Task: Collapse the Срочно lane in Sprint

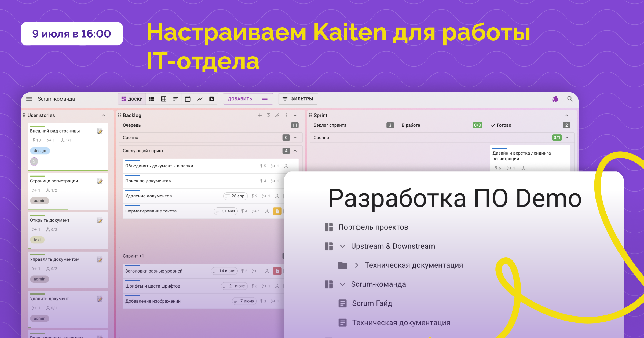Action: point(567,138)
